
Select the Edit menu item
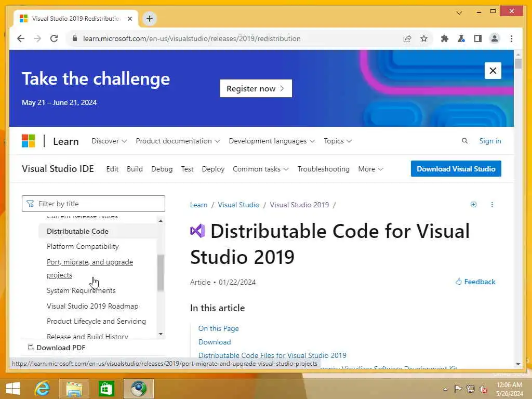coord(112,169)
